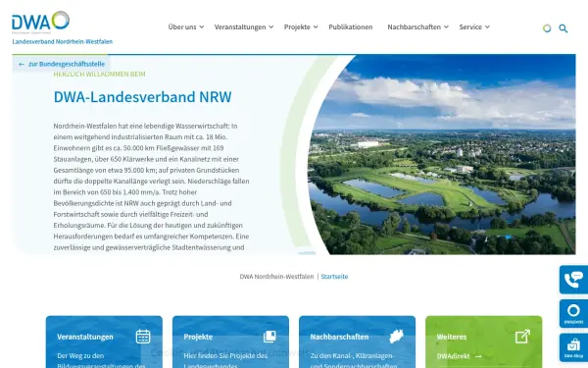The image size is (588, 368).
Task: Open the search magnifier icon
Action: [x=563, y=28]
